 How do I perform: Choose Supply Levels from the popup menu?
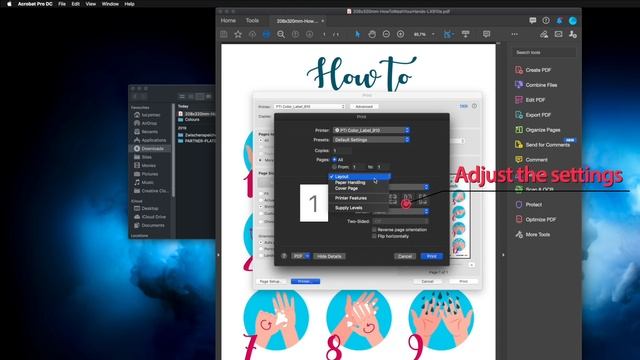[349, 208]
